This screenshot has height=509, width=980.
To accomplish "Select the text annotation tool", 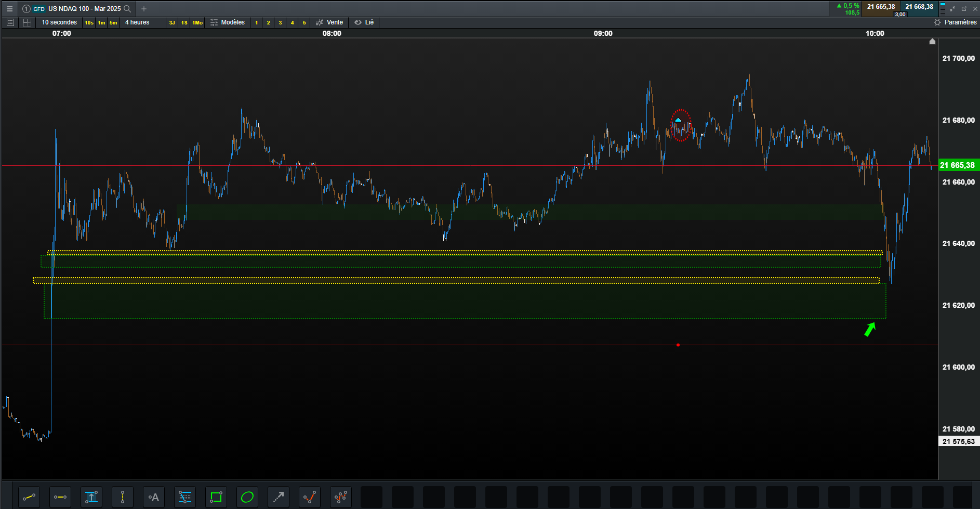I will [x=154, y=498].
